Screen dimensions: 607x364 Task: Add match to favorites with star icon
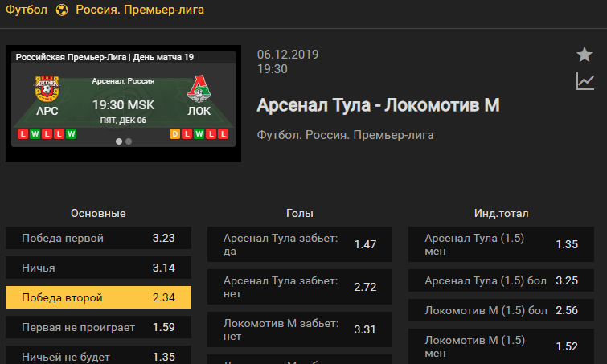(584, 55)
